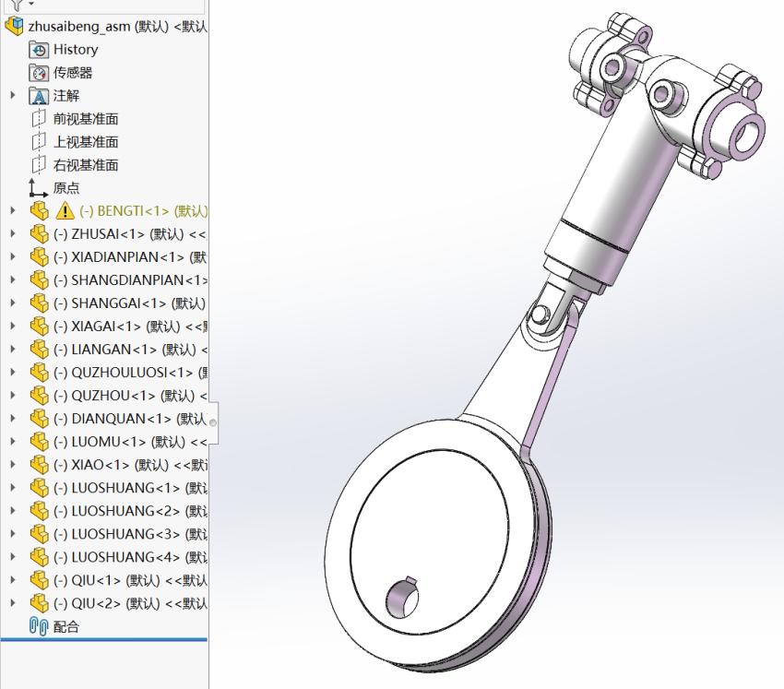Click the keyway hole in the eccentric disc
The image size is (784, 689).
[403, 598]
